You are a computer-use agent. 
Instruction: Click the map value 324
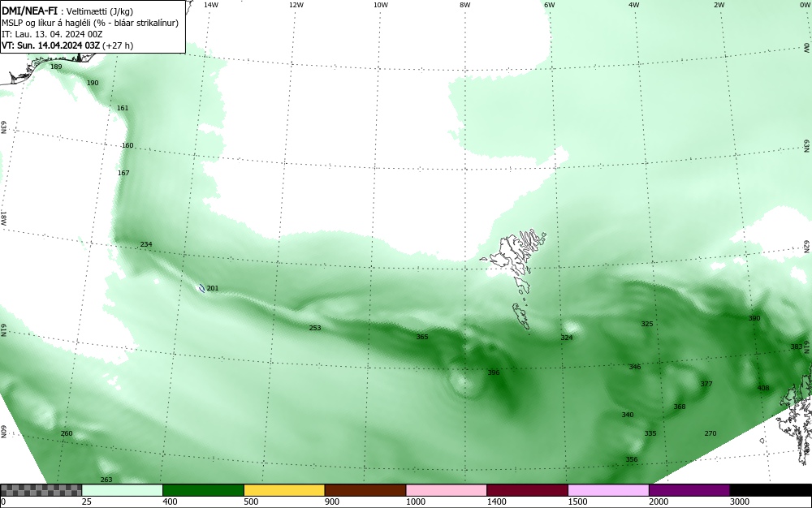567,338
